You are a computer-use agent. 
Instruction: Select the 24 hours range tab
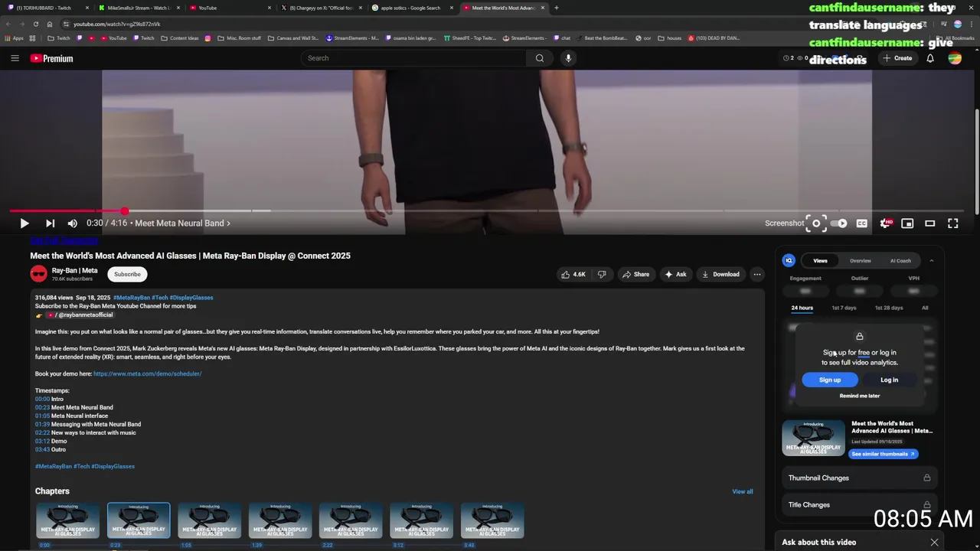pyautogui.click(x=802, y=308)
